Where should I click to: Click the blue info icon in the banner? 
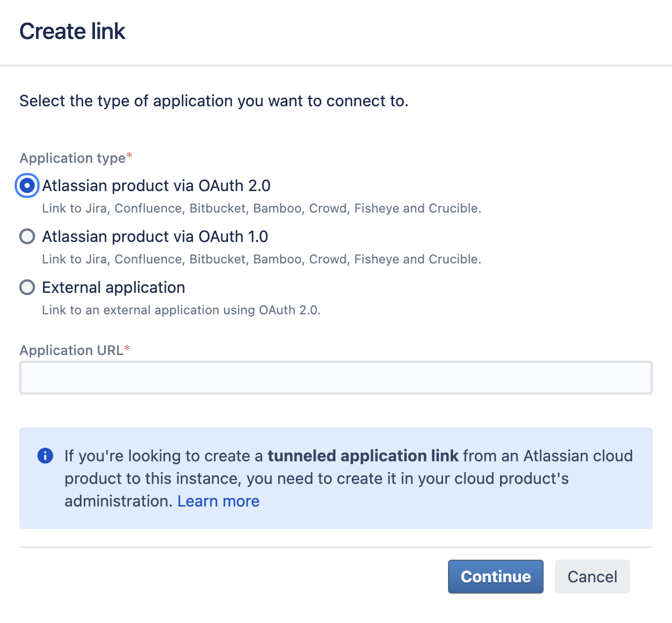[45, 456]
